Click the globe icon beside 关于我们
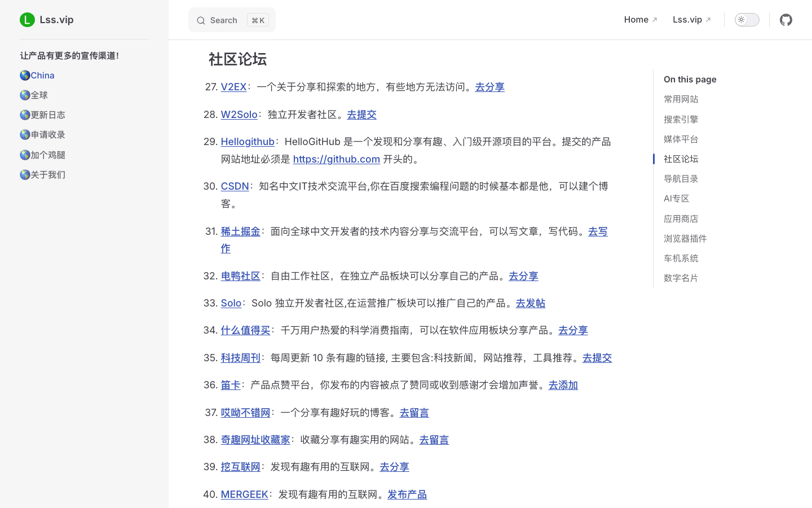The width and height of the screenshot is (812, 508). tap(24, 174)
